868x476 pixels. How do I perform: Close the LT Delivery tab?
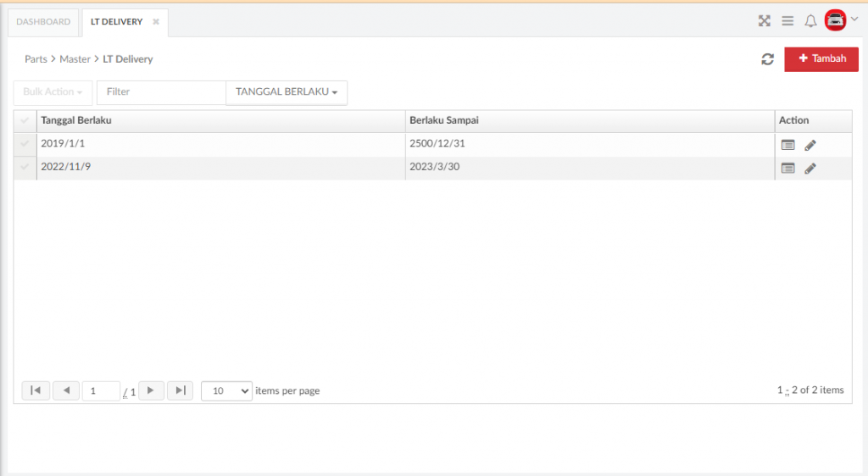[x=156, y=21]
